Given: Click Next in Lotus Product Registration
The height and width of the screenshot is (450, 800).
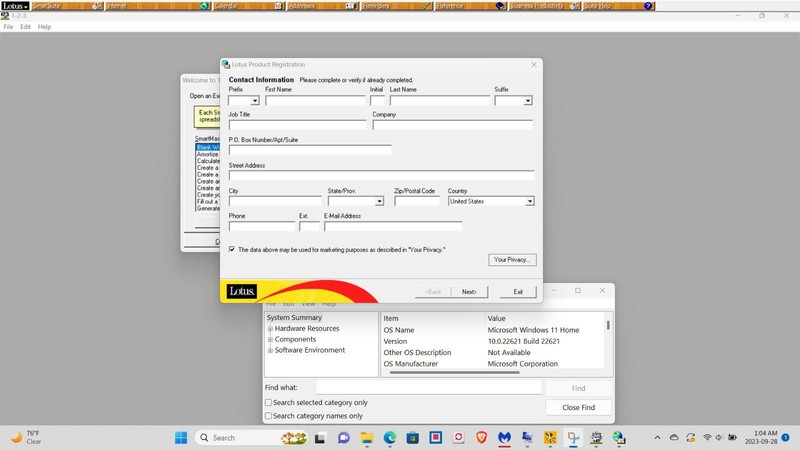Looking at the screenshot, I should click(x=469, y=292).
